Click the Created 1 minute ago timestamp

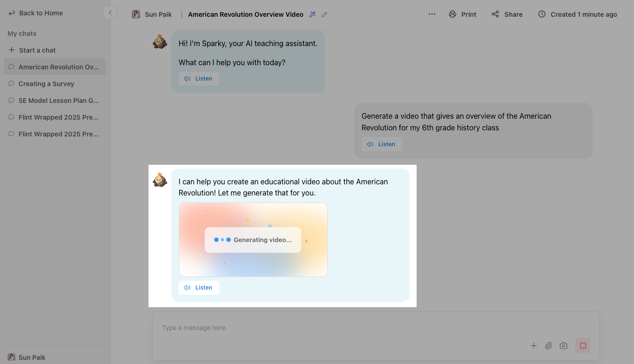[x=578, y=14]
